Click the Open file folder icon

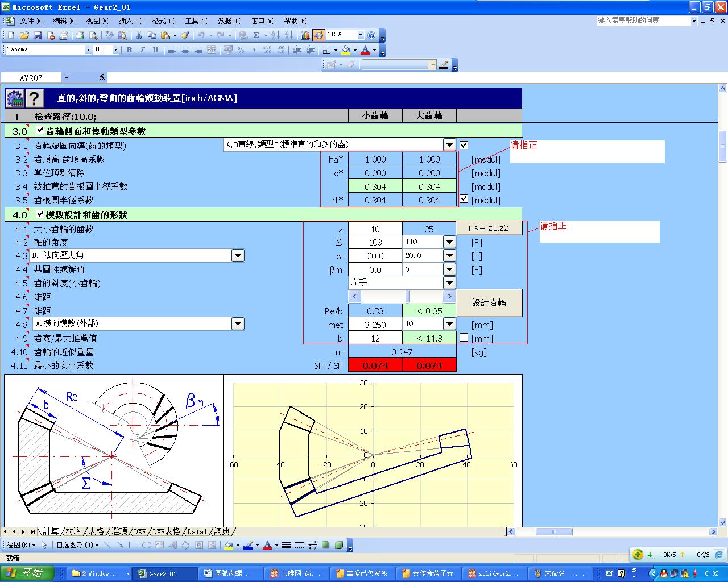click(24, 35)
